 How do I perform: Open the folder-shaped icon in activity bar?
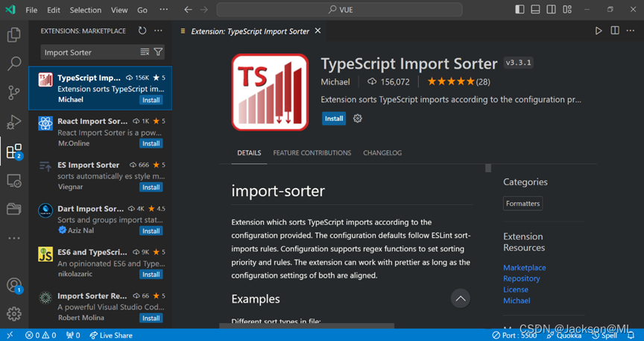(x=14, y=210)
